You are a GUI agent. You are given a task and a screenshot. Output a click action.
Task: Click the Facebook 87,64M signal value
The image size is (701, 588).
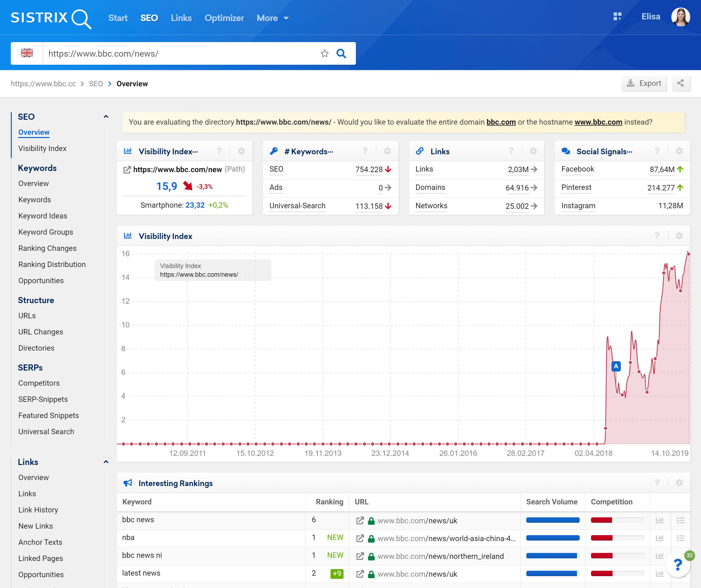662,169
